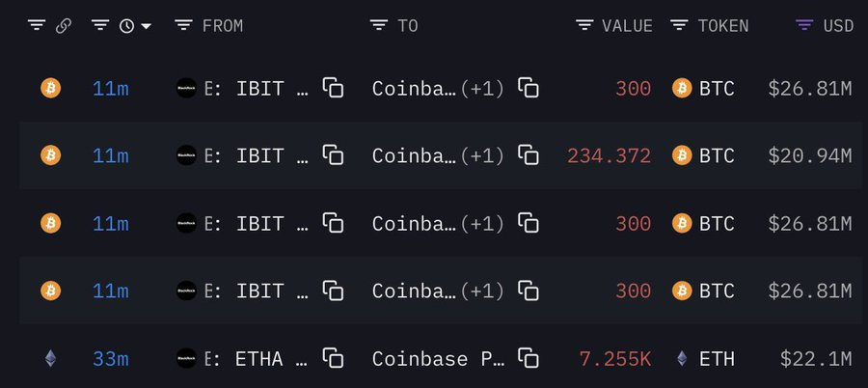The image size is (868, 388).
Task: Open the 33m transaction time link
Action: (x=111, y=359)
